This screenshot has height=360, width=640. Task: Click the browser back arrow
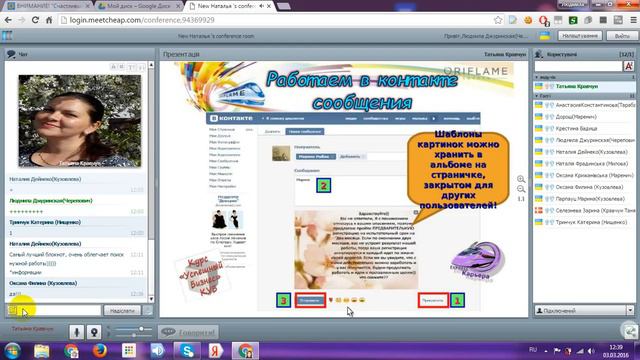point(8,20)
